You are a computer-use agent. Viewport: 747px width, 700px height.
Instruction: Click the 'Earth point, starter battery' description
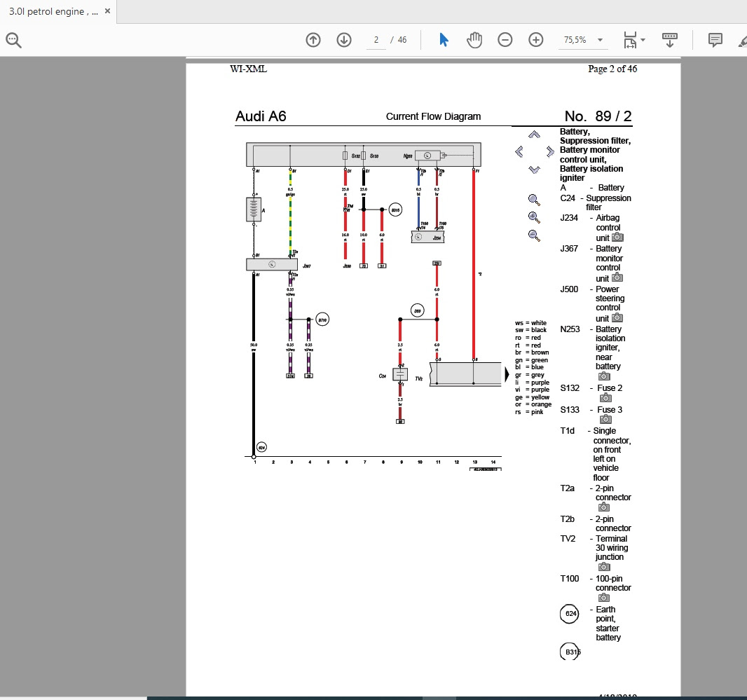pyautogui.click(x=608, y=624)
